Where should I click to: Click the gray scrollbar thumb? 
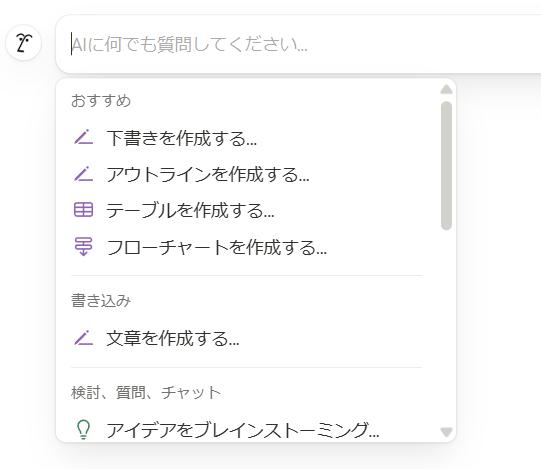pos(446,166)
